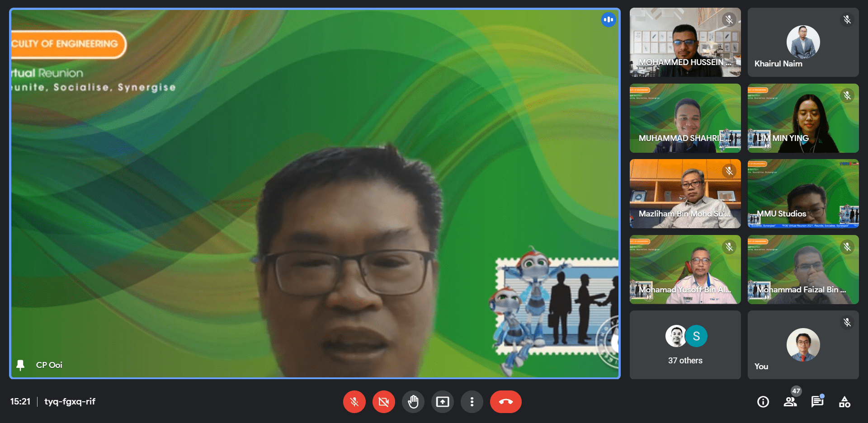Click the muted mic icon on your 'You' tile
Screen dimensions: 868x423
click(x=847, y=323)
